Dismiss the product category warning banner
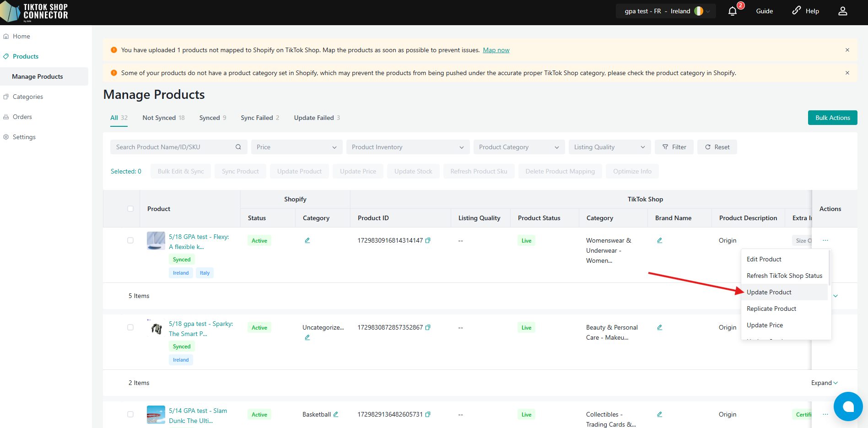The height and width of the screenshot is (428, 868). (x=847, y=73)
